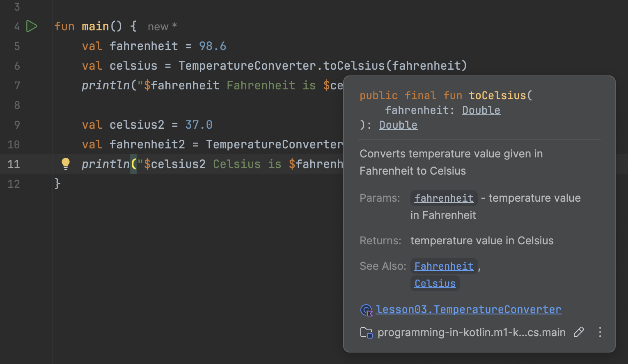Click the println call on line 11
The width and height of the screenshot is (628, 364).
point(106,164)
